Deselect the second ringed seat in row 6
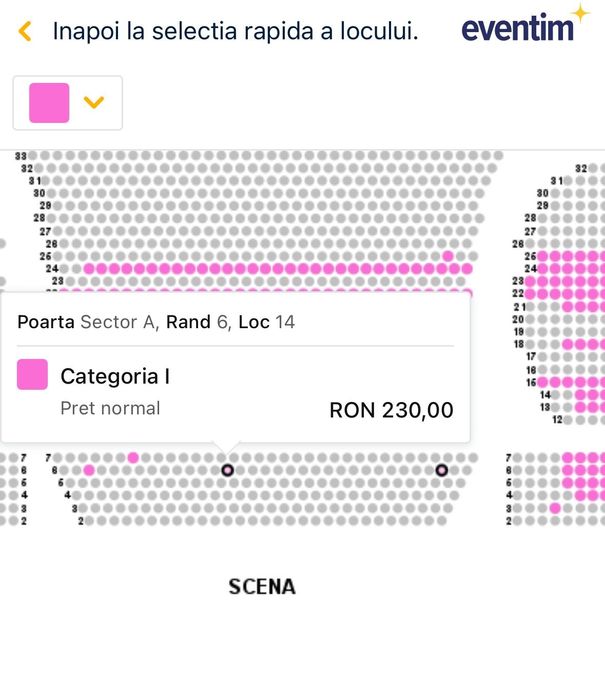Image resolution: width=605 pixels, height=699 pixels. point(442,470)
